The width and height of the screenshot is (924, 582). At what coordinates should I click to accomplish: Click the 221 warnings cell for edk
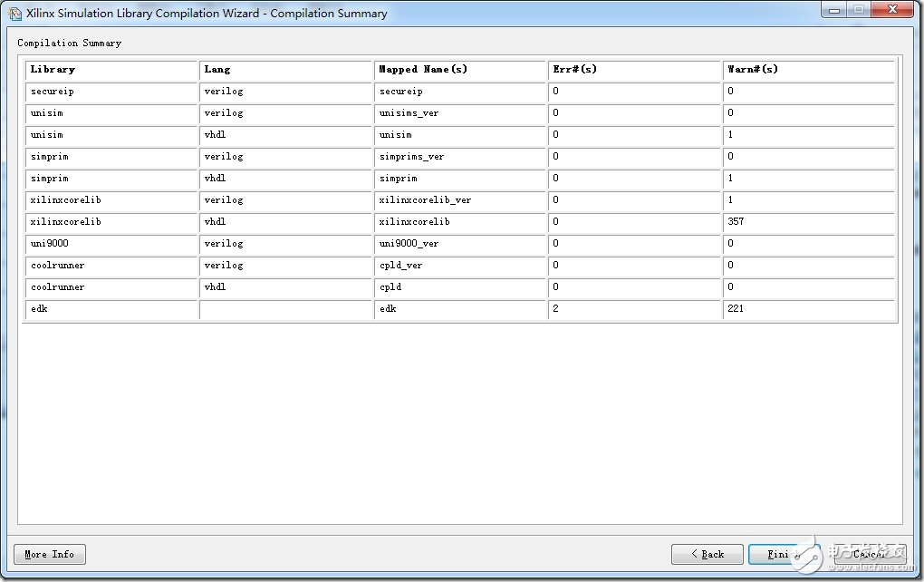point(809,309)
